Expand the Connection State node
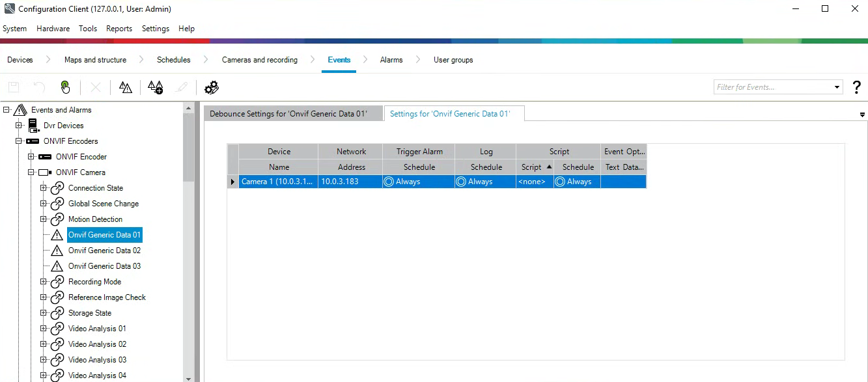This screenshot has width=868, height=382. (44, 188)
